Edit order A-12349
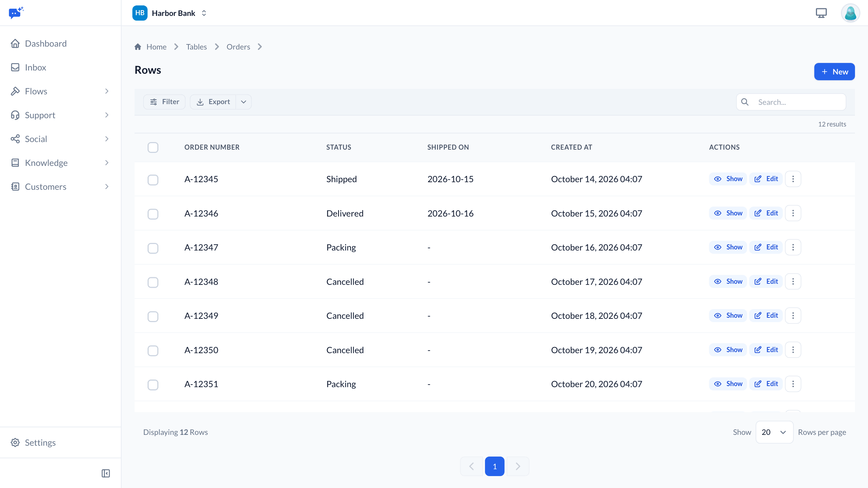The image size is (868, 488). [766, 316]
